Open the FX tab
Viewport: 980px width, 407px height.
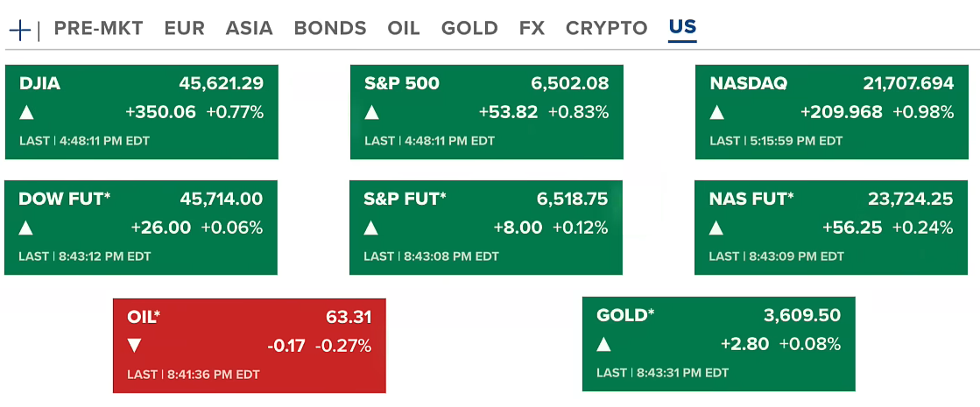pyautogui.click(x=532, y=28)
